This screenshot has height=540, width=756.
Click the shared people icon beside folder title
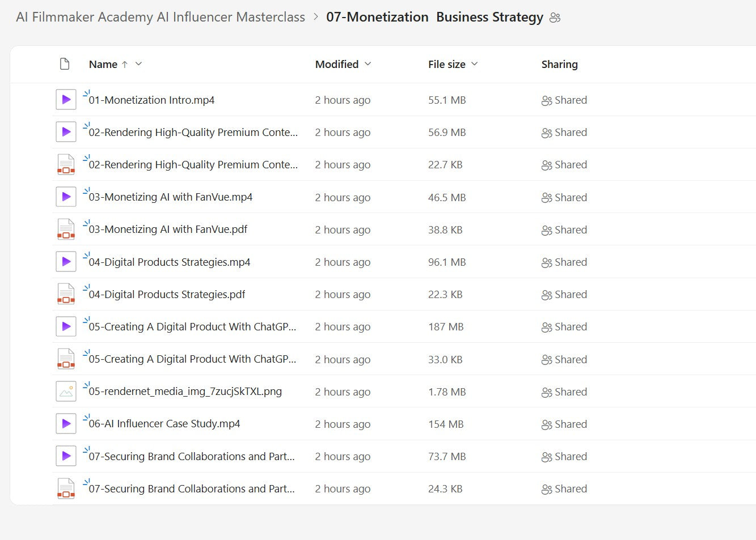pyautogui.click(x=555, y=18)
